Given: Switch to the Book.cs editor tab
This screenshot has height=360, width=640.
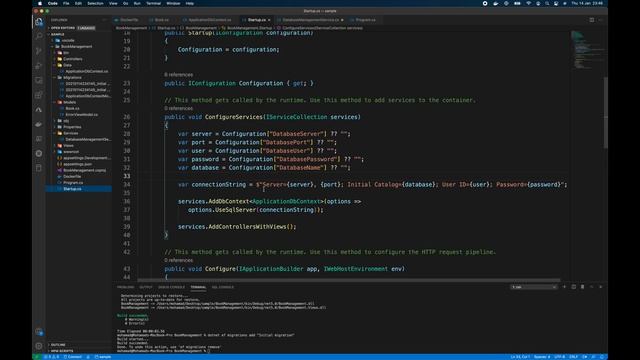Looking at the screenshot, I should [x=162, y=20].
